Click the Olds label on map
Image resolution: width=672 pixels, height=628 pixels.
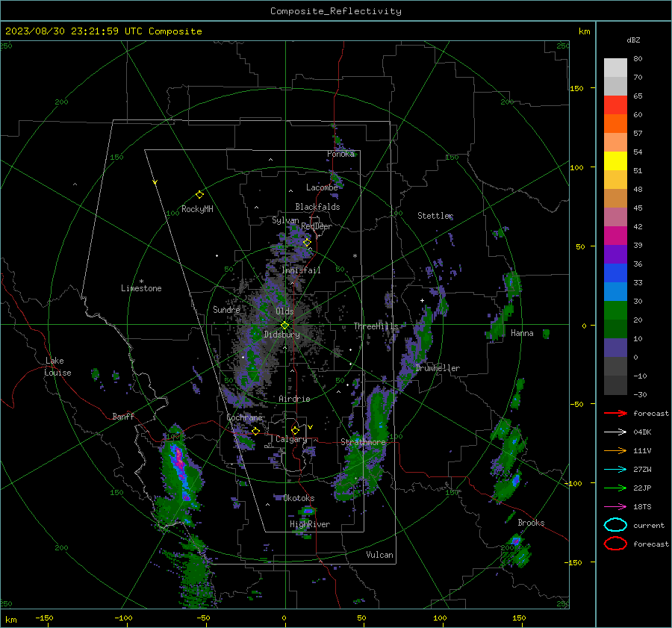284,311
